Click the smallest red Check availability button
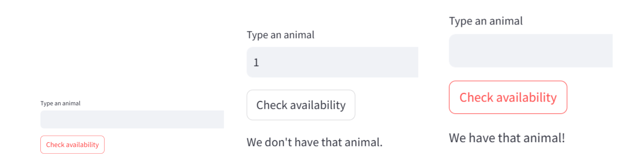The width and height of the screenshot is (644, 164). [72, 145]
